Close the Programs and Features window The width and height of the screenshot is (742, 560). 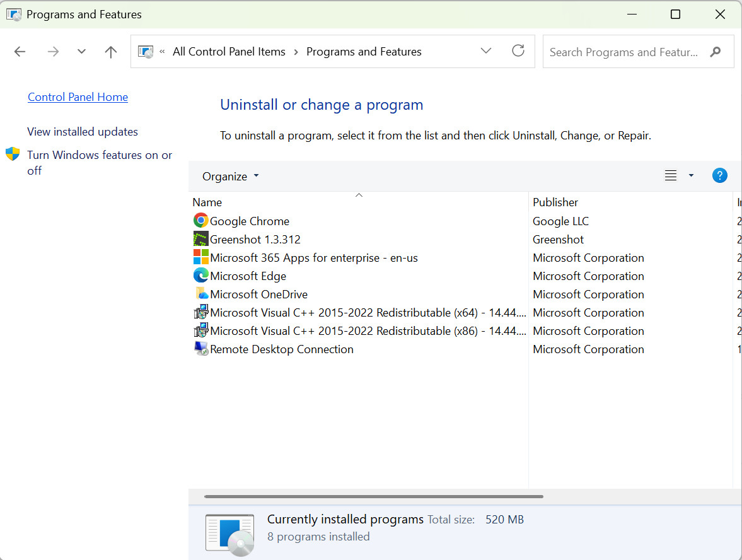click(720, 15)
